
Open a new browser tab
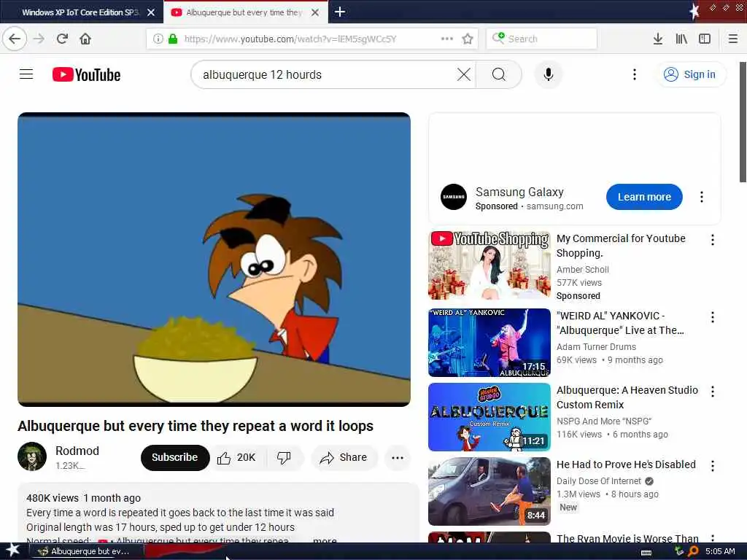[340, 12]
